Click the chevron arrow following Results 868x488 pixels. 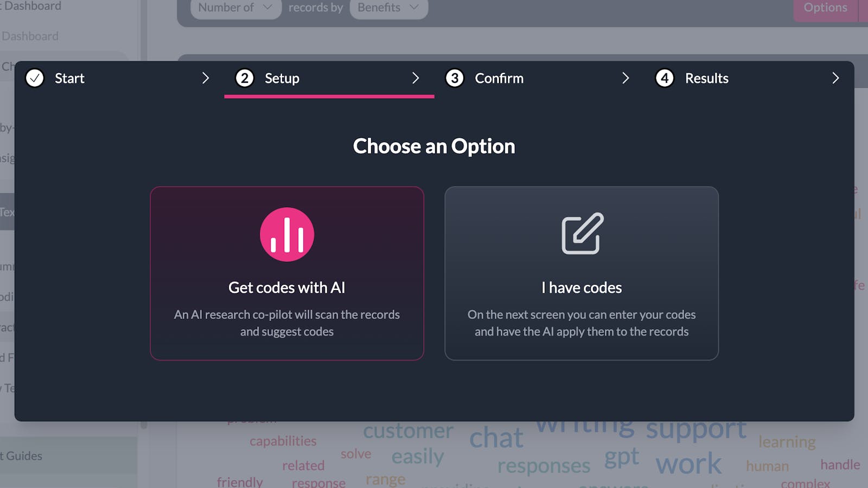click(x=835, y=78)
